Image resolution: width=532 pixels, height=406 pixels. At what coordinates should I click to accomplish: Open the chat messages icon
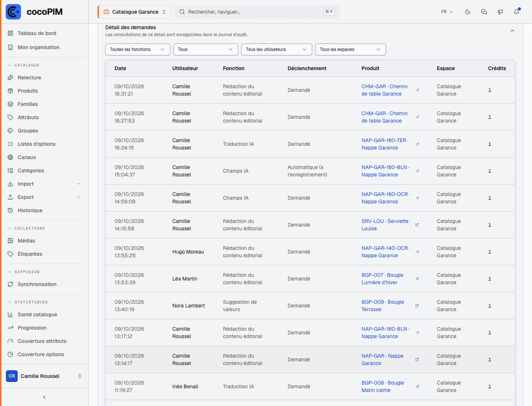tap(484, 12)
